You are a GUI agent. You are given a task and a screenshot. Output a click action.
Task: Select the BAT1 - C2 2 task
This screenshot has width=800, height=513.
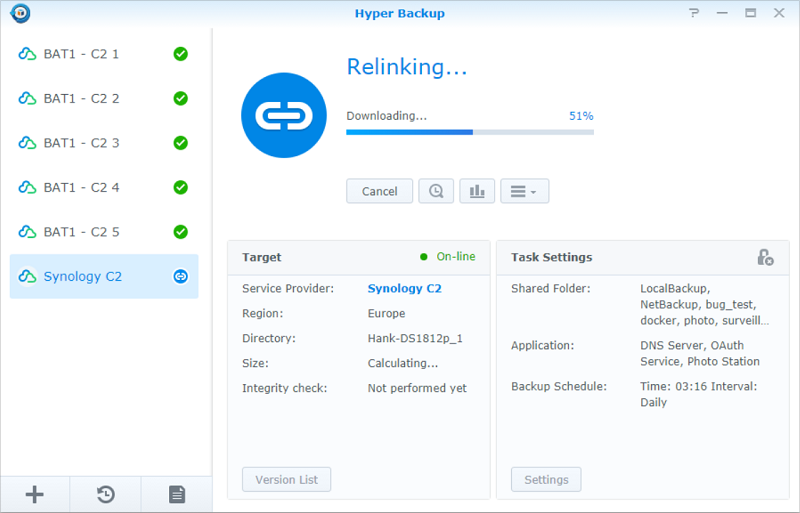(82, 98)
